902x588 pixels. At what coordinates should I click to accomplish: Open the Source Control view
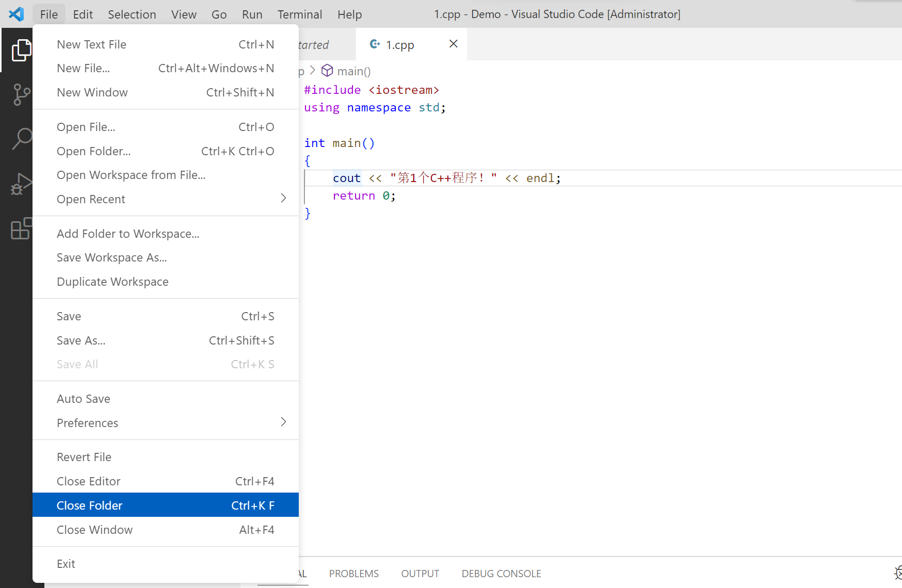[21, 94]
